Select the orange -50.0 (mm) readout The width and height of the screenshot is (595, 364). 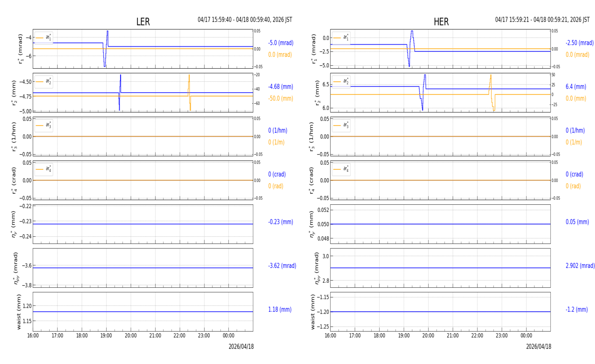[281, 99]
